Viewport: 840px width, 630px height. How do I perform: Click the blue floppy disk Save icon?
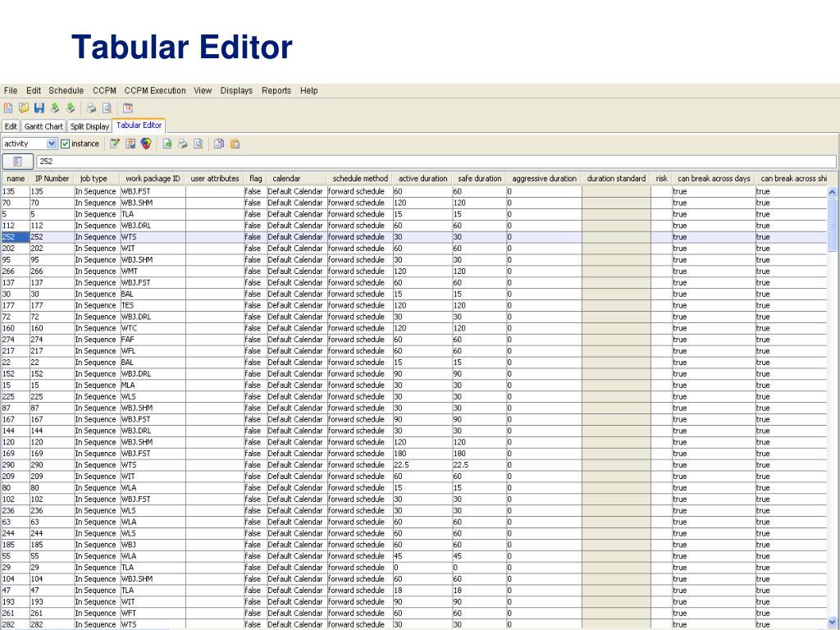[39, 108]
